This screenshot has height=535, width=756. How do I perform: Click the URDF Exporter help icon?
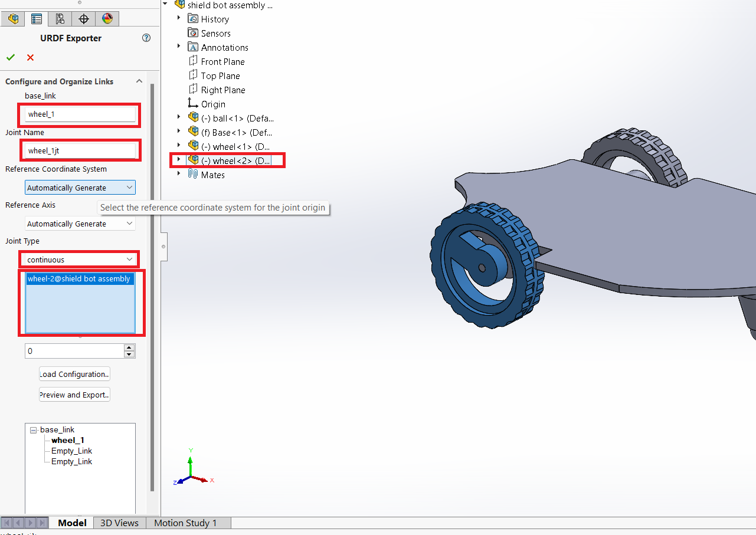click(x=146, y=38)
